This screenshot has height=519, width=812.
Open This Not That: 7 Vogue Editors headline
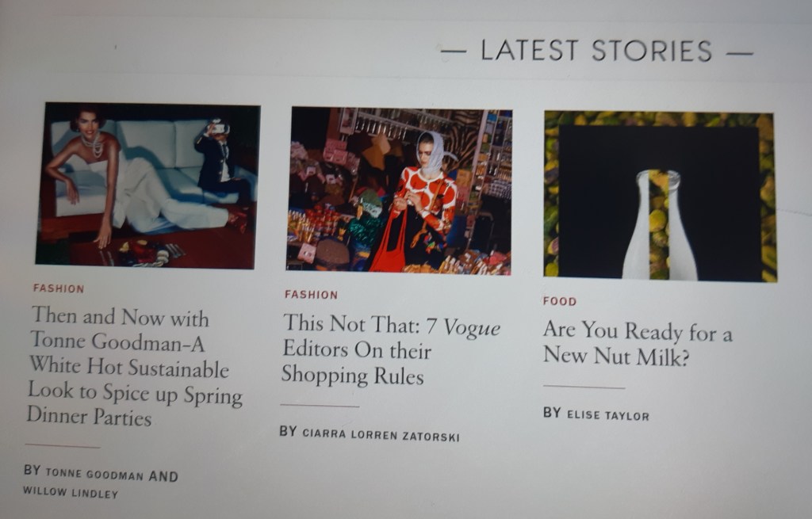391,349
